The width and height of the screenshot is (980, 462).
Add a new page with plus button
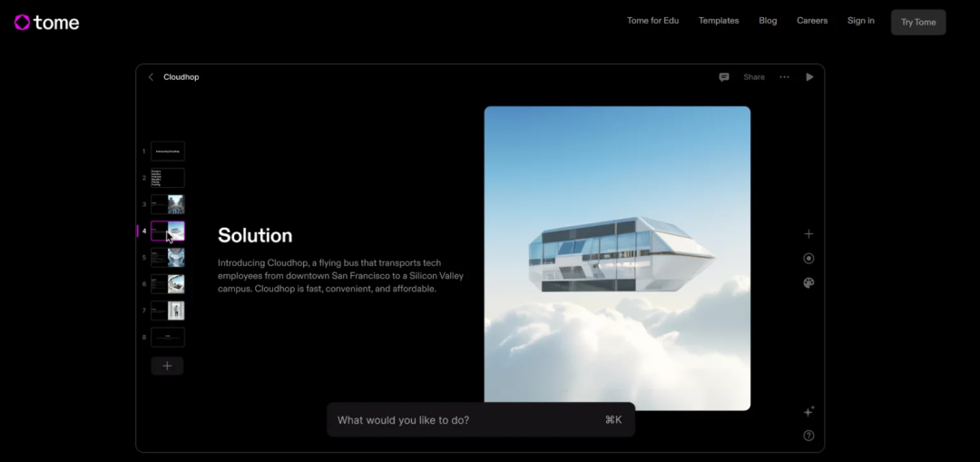pos(167,366)
